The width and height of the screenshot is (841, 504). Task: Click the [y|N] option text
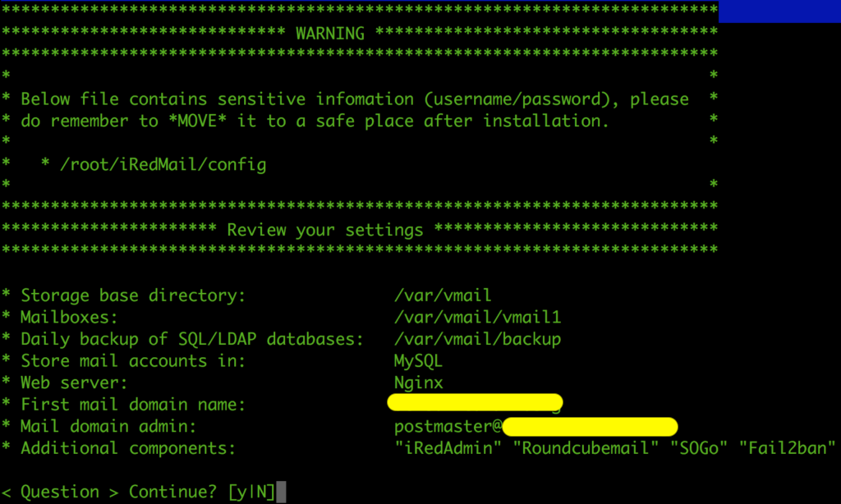tap(251, 492)
